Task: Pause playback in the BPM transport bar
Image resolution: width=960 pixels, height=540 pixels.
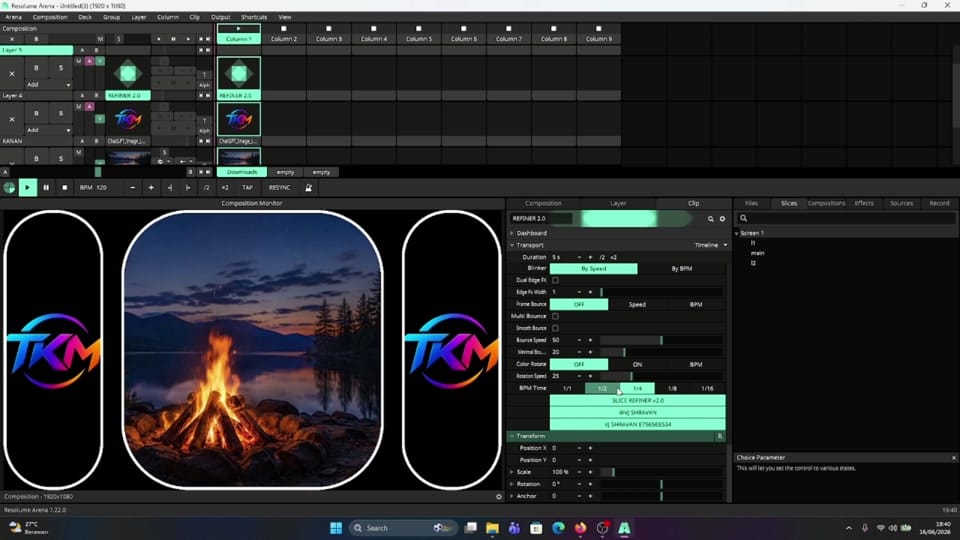Action: (46, 188)
